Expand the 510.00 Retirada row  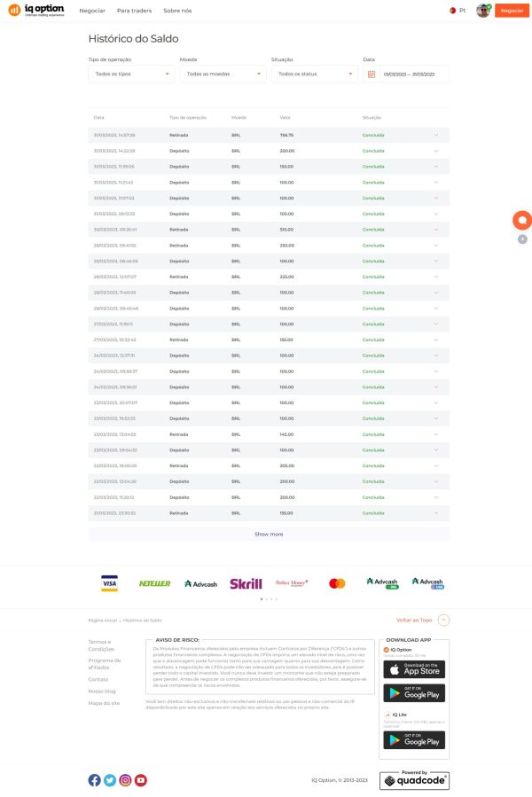click(x=436, y=230)
